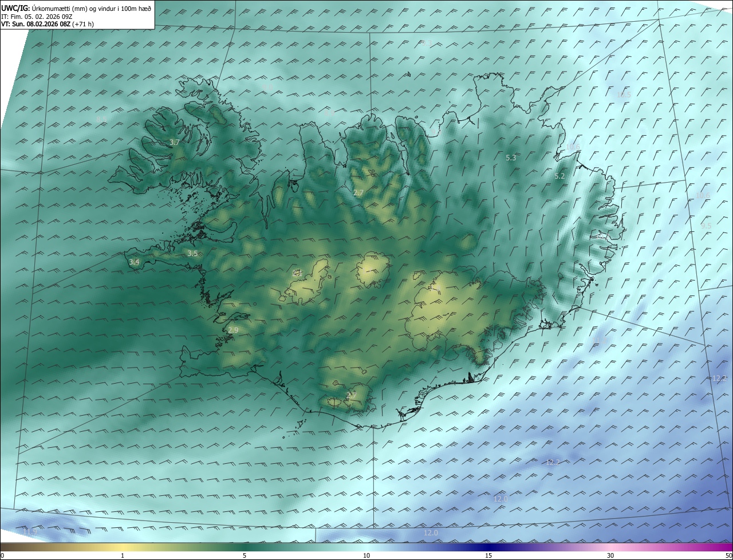Click the 10.5 value on the map
Viewport: 733px width, 560px height.
623,94
